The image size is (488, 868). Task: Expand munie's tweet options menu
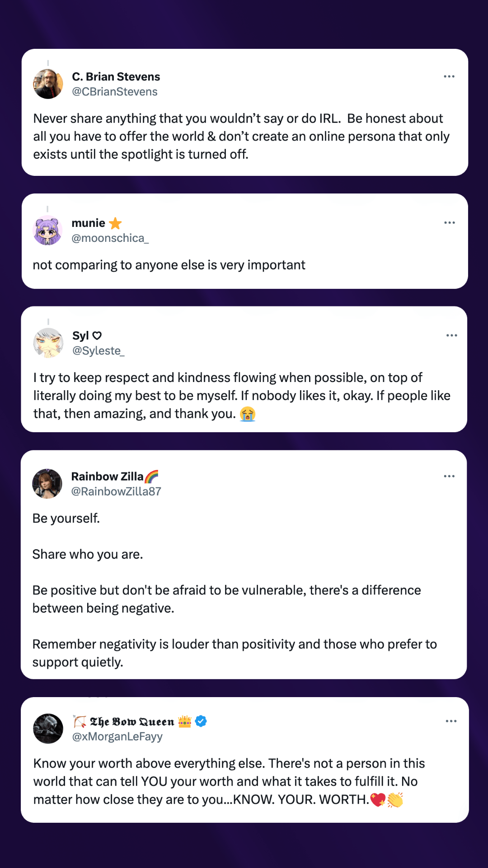tap(449, 222)
